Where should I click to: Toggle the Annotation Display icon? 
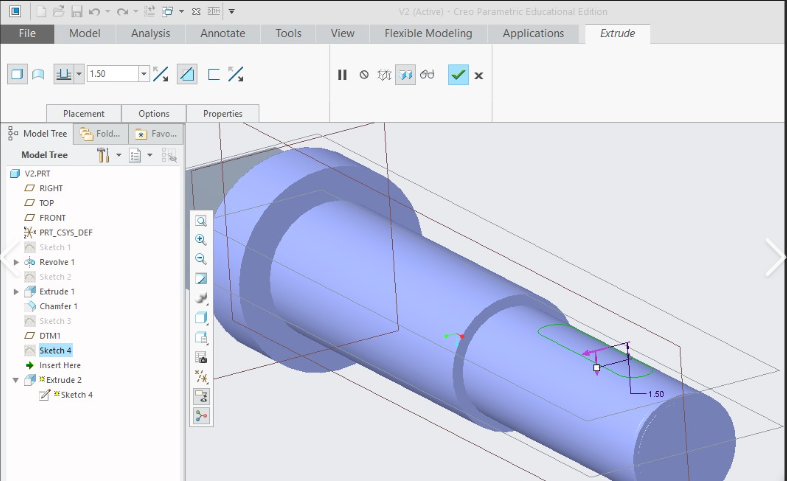201,396
